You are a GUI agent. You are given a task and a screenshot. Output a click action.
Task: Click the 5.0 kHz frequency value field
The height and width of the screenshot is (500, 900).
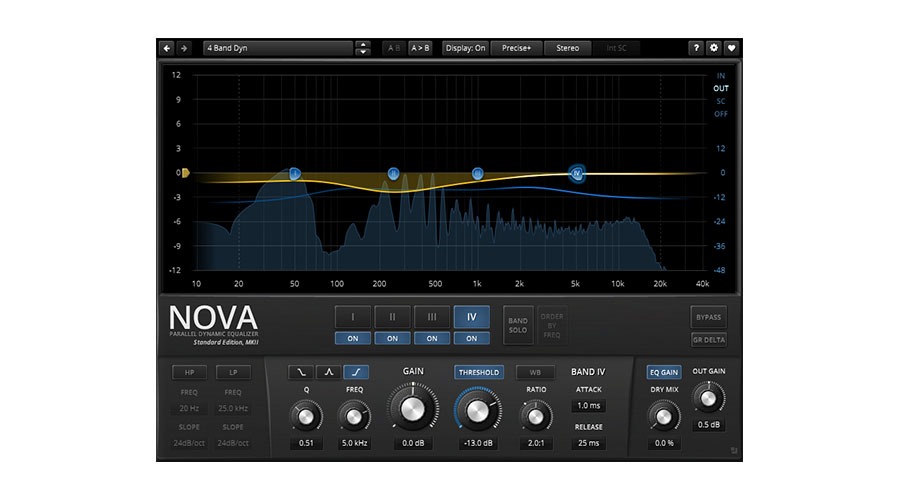click(354, 443)
